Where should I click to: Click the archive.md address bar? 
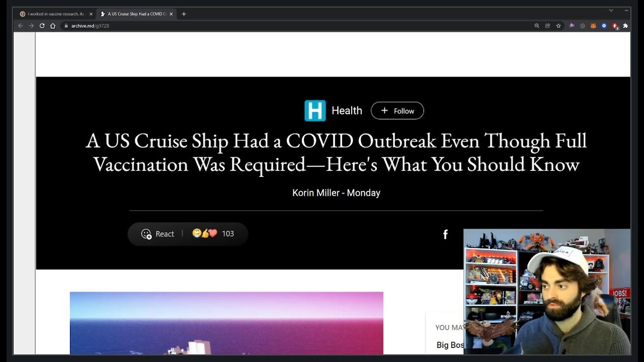pos(297,26)
